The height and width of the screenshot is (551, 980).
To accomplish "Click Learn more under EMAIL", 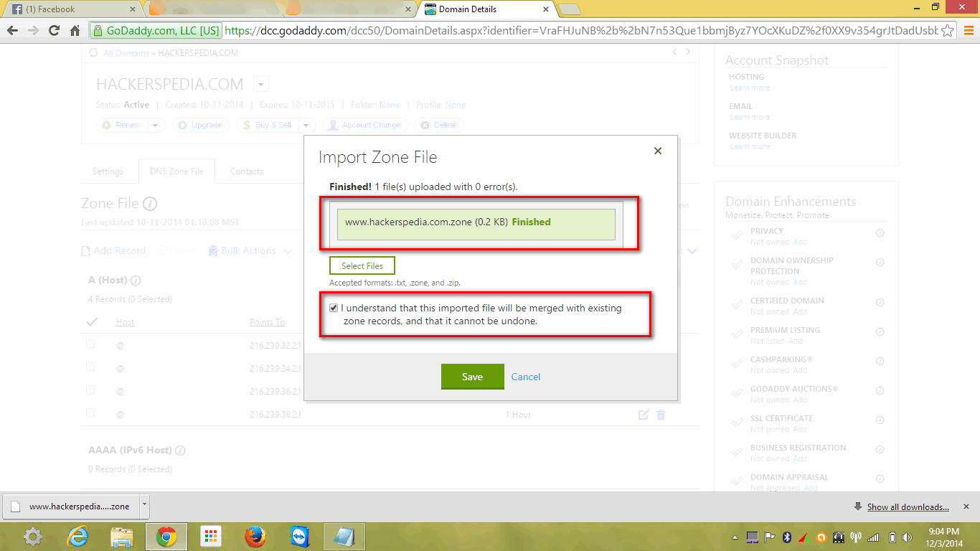I will click(750, 117).
